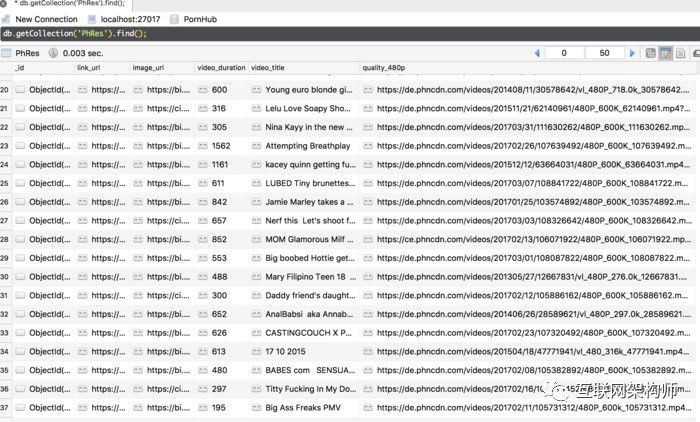The height and width of the screenshot is (422, 700).
Task: Click the limit field showing 50
Action: 604,53
